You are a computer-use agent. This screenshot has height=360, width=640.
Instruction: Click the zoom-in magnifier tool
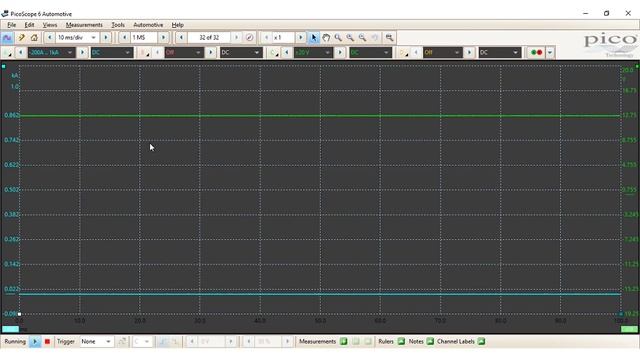350,38
